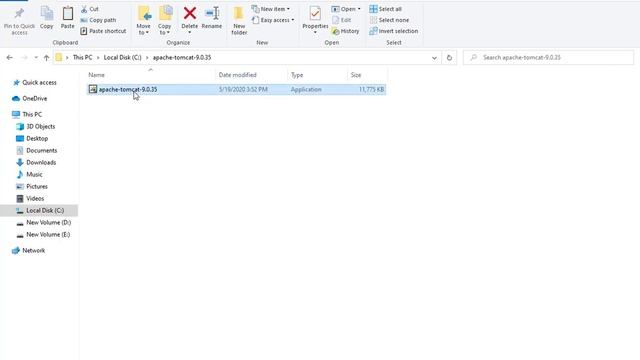Screen dimensions: 640x360
Task: Show file History
Action: [x=346, y=31]
